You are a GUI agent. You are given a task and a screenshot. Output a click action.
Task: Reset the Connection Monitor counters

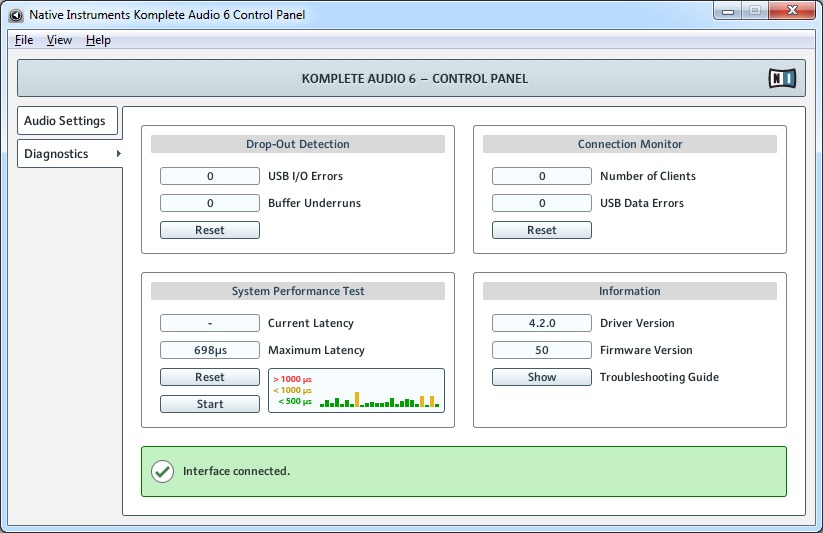pyautogui.click(x=542, y=230)
